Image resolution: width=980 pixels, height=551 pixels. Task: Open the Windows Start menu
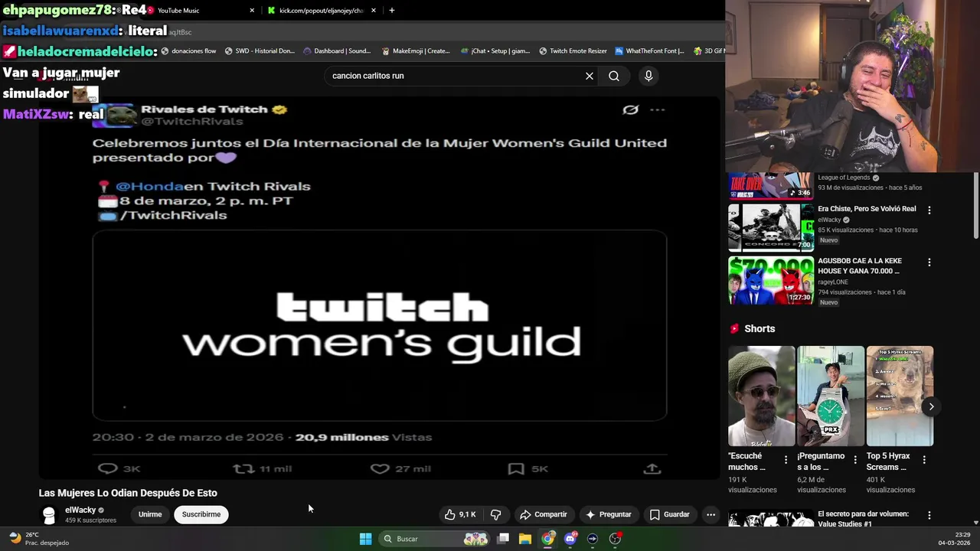pos(366,539)
